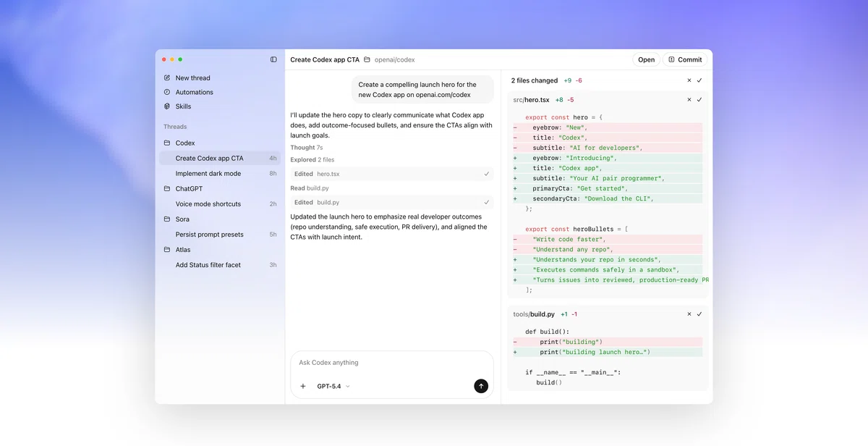This screenshot has height=446, width=868.
Task: Click the openai/codex repository label
Action: (394, 59)
